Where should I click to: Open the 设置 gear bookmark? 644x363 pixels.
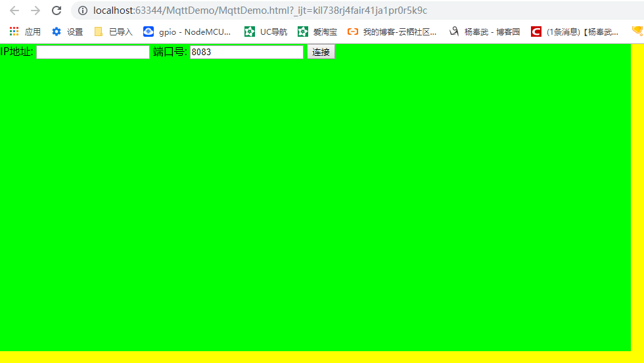[67, 32]
